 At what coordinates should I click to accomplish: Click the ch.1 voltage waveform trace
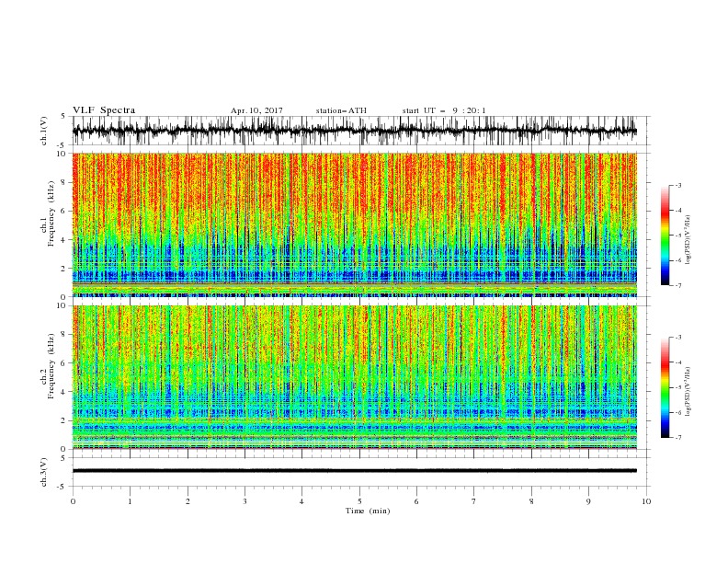(355, 131)
